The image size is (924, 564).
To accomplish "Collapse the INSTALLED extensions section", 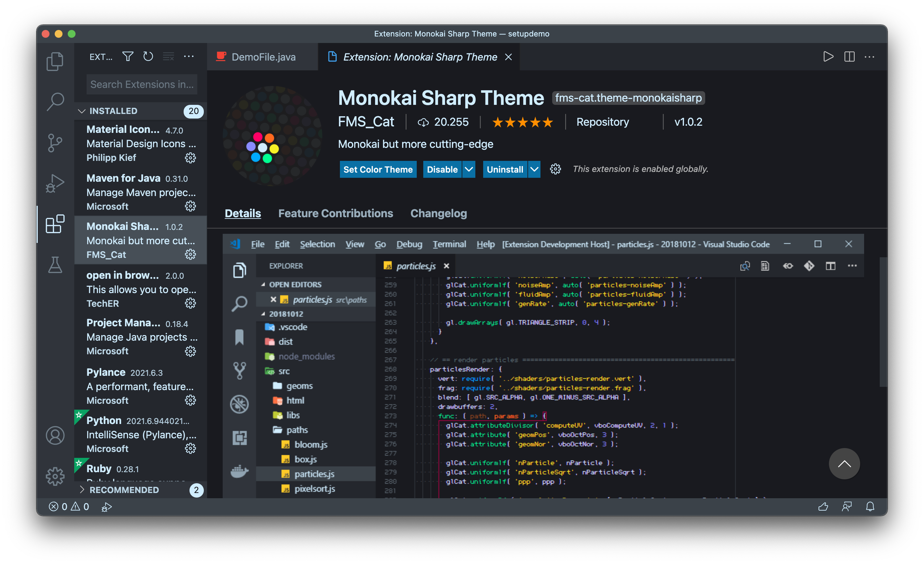I will click(x=141, y=111).
